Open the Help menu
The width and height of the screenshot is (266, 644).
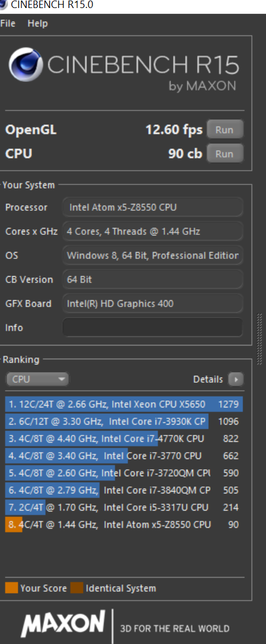pyautogui.click(x=38, y=23)
